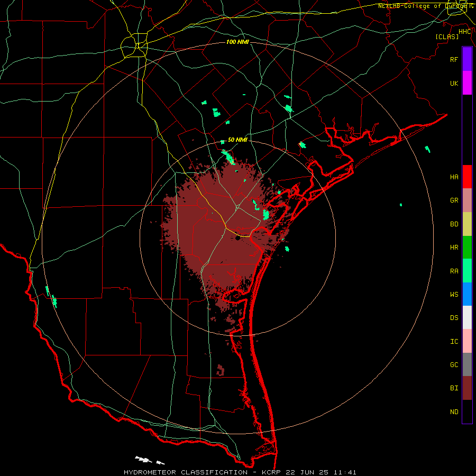Screen dimensions: 476x476
Task: Click the 'ND' legend label
Action: pyautogui.click(x=454, y=412)
